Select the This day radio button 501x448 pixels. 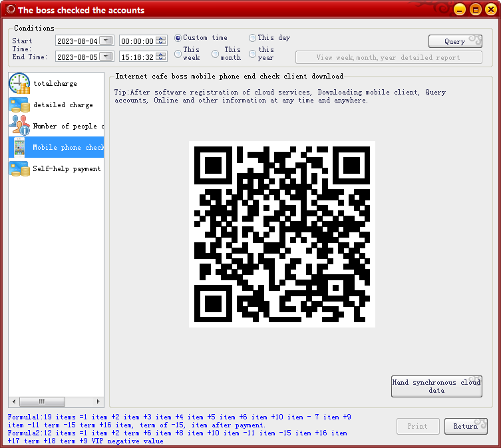(x=252, y=38)
